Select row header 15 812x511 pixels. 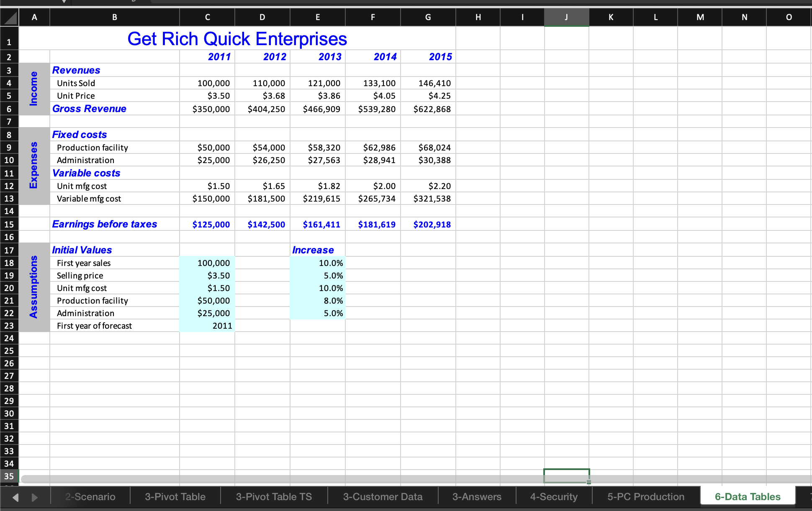click(9, 224)
